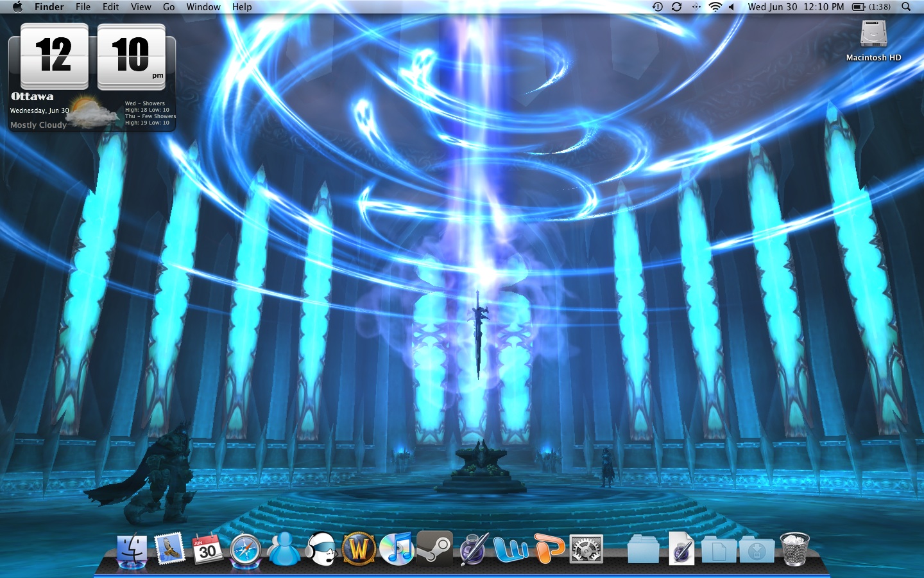Launch Microsoft Word blue W icon
The image size is (924, 578).
click(x=511, y=550)
